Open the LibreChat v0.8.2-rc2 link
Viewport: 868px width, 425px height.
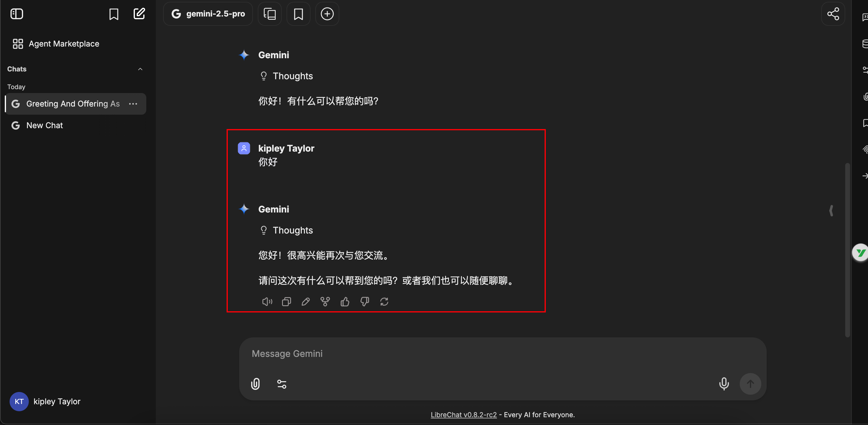463,415
